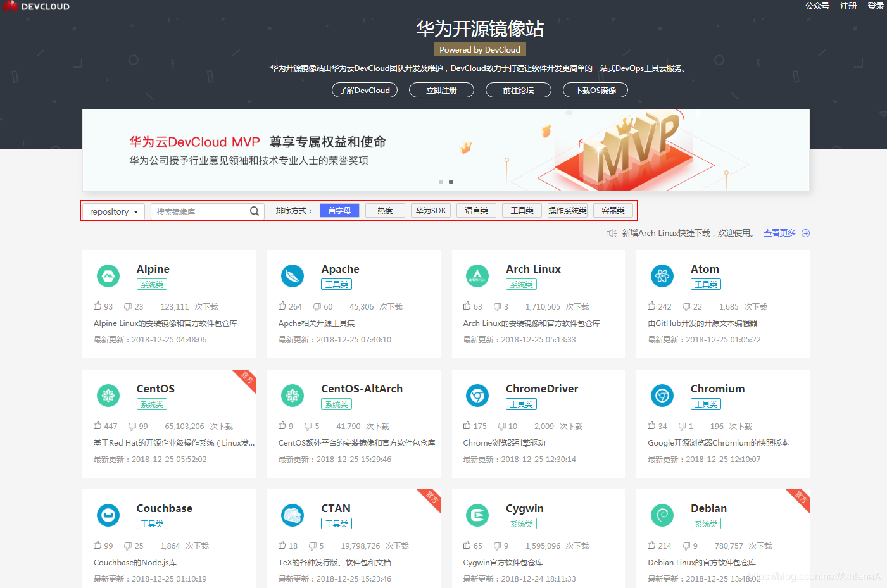This screenshot has width=887, height=588.
Task: Filter by 语言类 category
Action: [x=476, y=210]
